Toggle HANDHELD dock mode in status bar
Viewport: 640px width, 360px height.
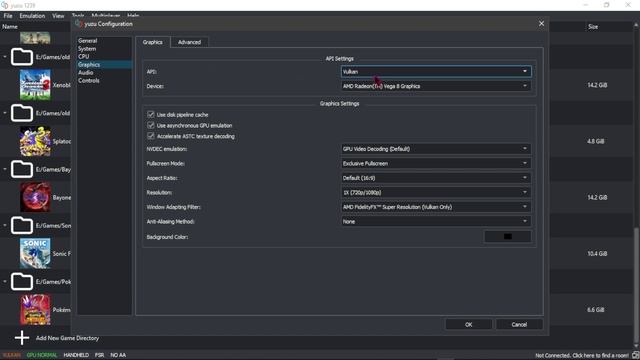click(x=76, y=355)
